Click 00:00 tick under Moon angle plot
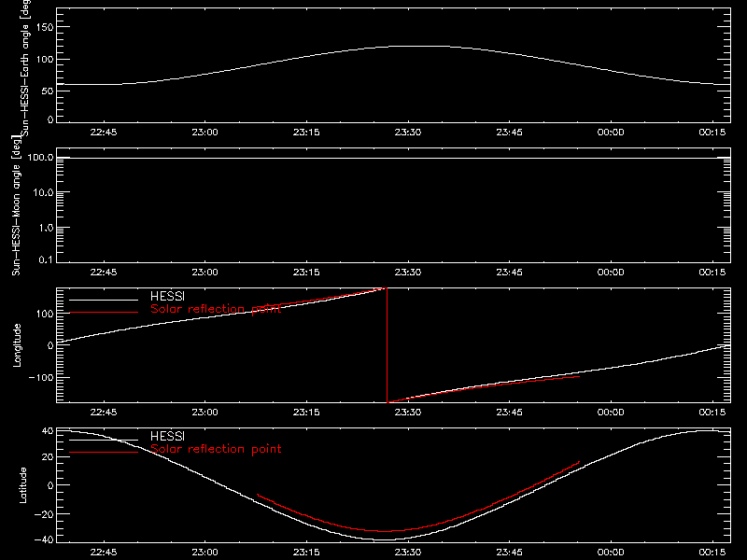This screenshot has width=747, height=560. [611, 273]
